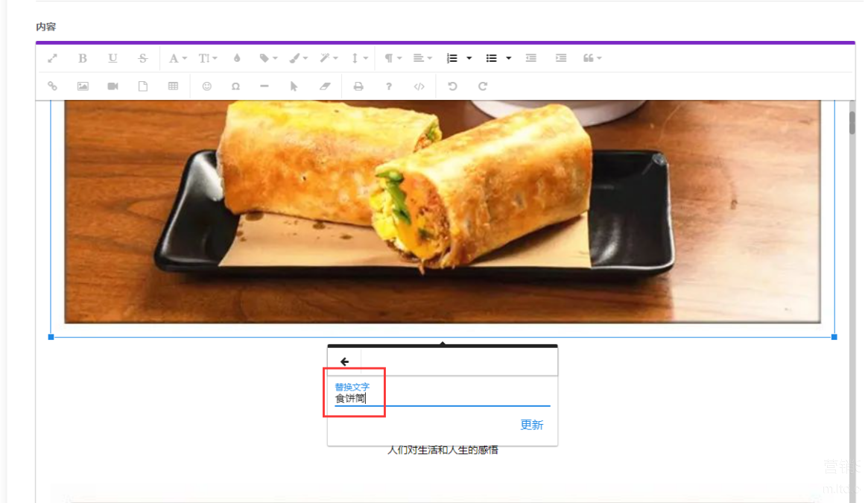The width and height of the screenshot is (868, 503).
Task: Open the font family dropdown
Action: [x=177, y=58]
